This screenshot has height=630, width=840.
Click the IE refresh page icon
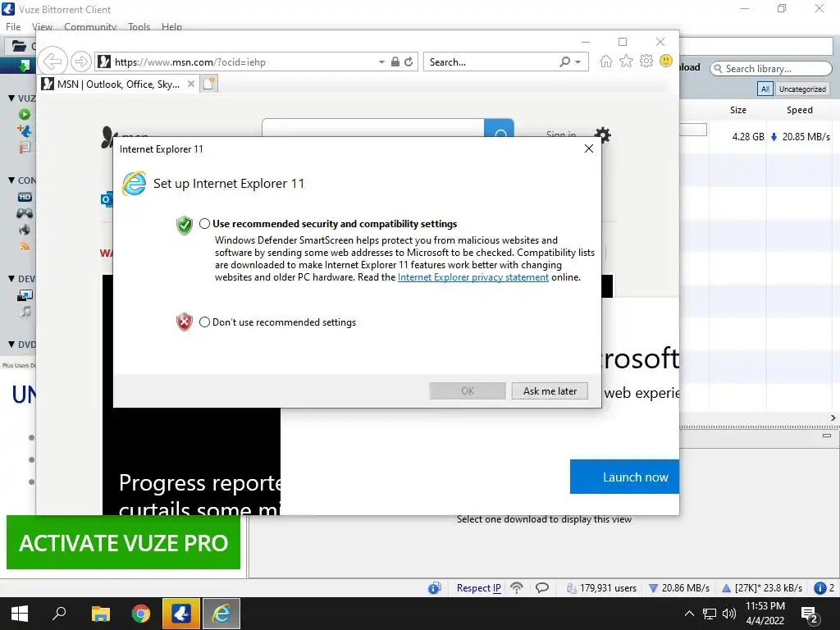409,62
